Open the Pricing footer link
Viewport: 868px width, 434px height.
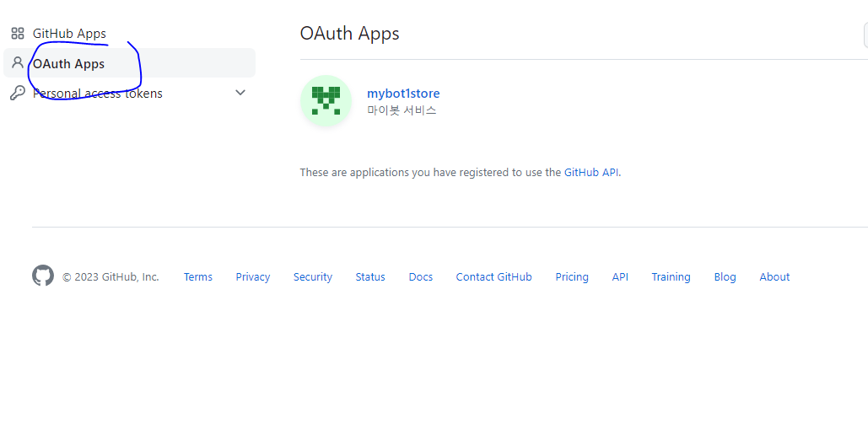tap(572, 277)
